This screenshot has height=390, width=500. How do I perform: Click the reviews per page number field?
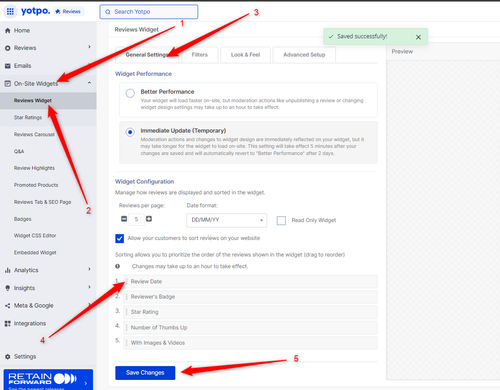tap(136, 219)
